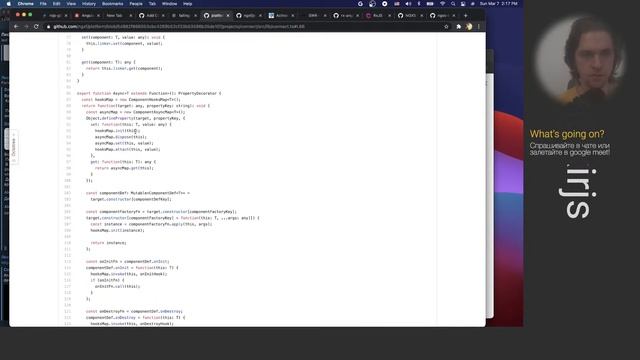640x360 pixels.
Task: Click line 'Object.defineProperty(target, propertyKey'
Action: click(136, 118)
